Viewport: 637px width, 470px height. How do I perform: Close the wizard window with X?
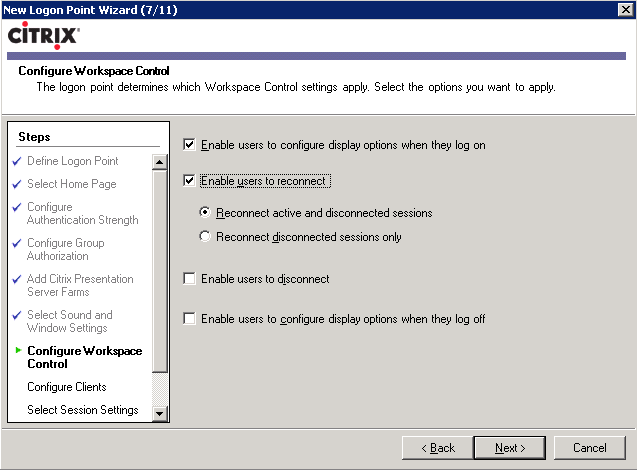tap(626, 9)
